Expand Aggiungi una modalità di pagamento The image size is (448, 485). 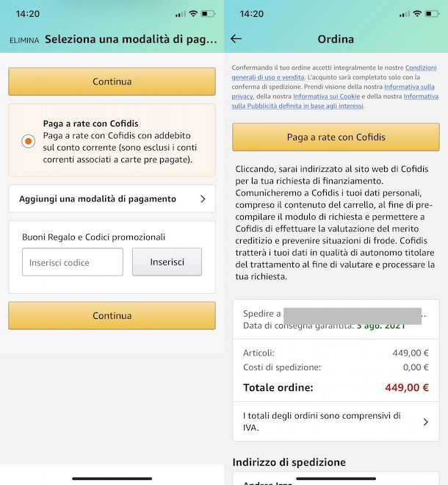[x=112, y=198]
